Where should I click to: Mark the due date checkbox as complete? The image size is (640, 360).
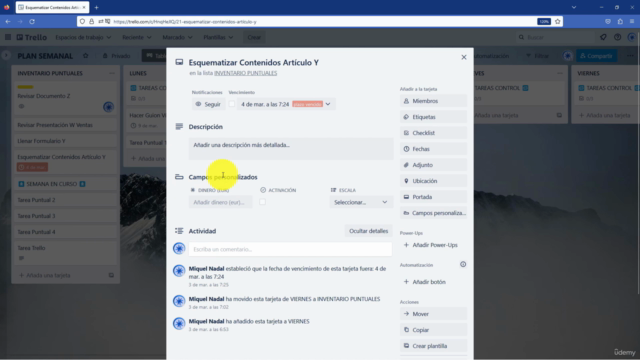click(232, 104)
